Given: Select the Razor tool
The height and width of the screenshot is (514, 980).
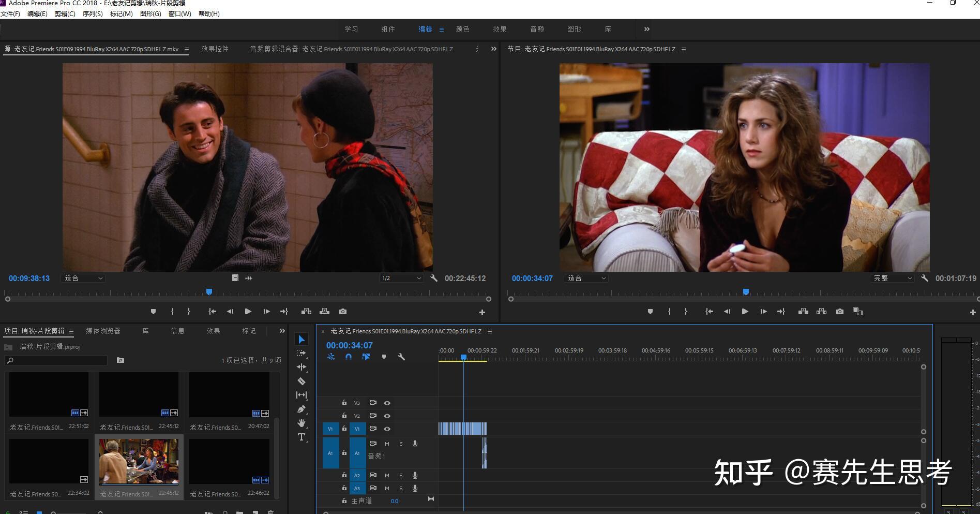Looking at the screenshot, I should point(301,381).
